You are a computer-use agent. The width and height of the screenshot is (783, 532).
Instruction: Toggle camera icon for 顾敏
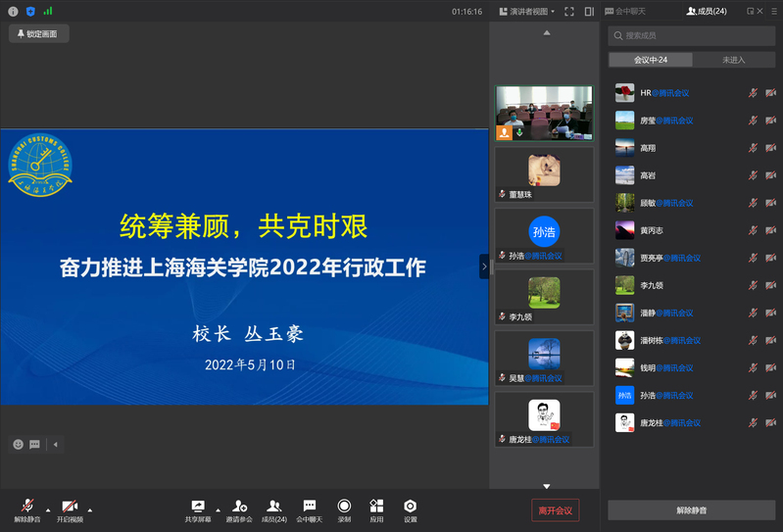click(x=771, y=203)
